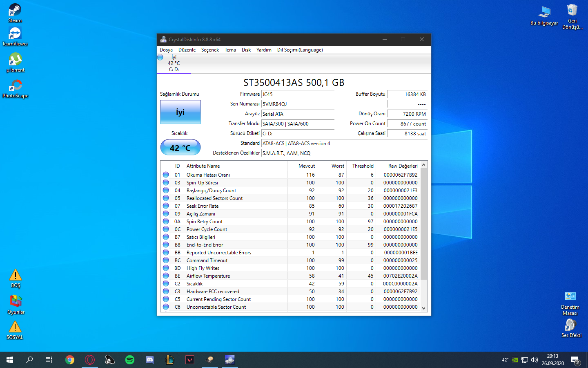Image resolution: width=588 pixels, height=368 pixels.
Task: Open NVIDIA tray icon
Action: (x=515, y=360)
